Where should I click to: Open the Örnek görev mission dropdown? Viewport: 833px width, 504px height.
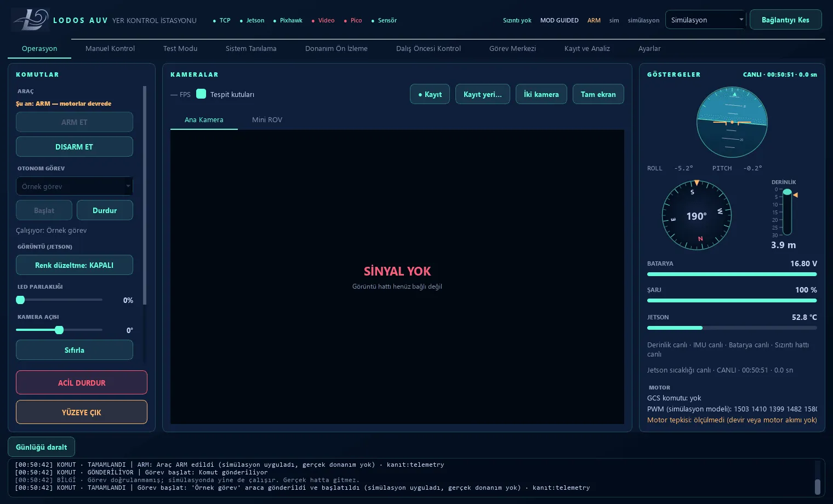(x=75, y=186)
